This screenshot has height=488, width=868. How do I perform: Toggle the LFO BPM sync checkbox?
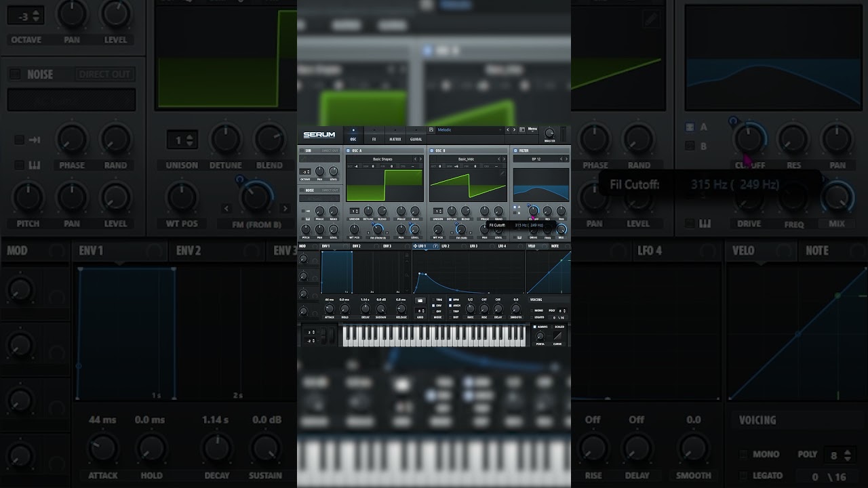pos(450,300)
